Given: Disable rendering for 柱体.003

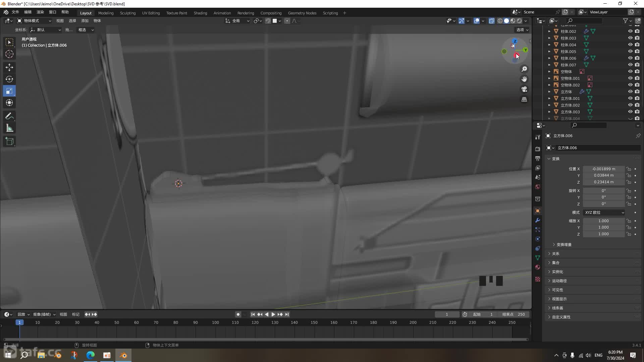Looking at the screenshot, I should click(x=637, y=38).
